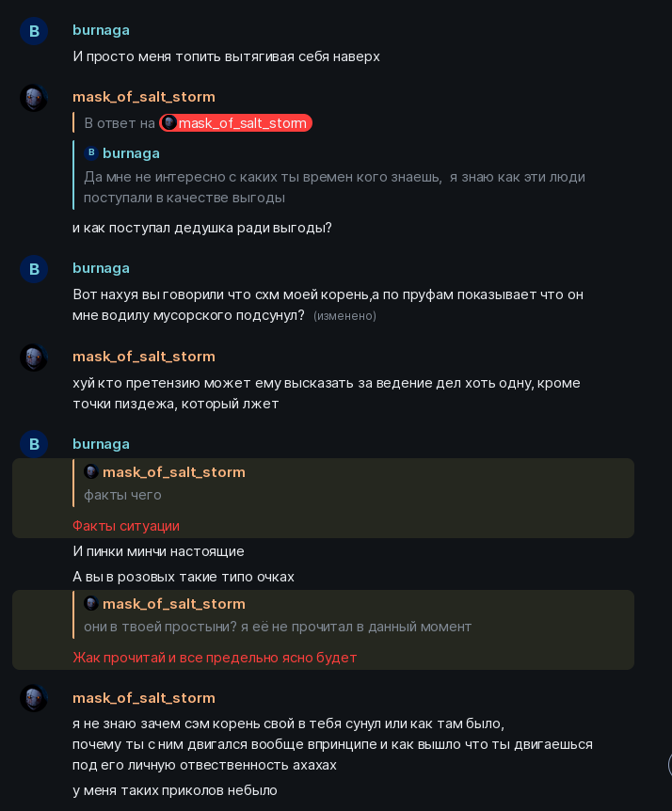Click mask_of_salt_storm name in 'факты чего' quote
The image size is (672, 811).
(173, 472)
